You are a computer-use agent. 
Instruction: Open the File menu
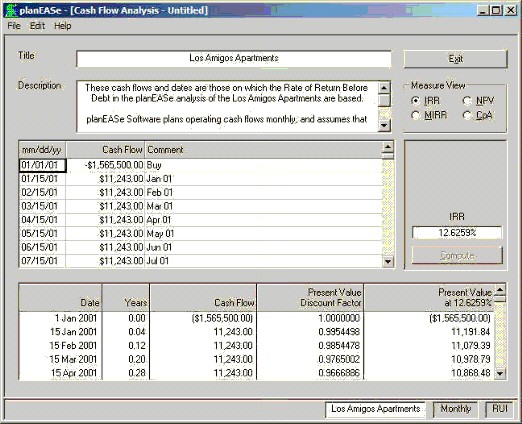(x=14, y=26)
